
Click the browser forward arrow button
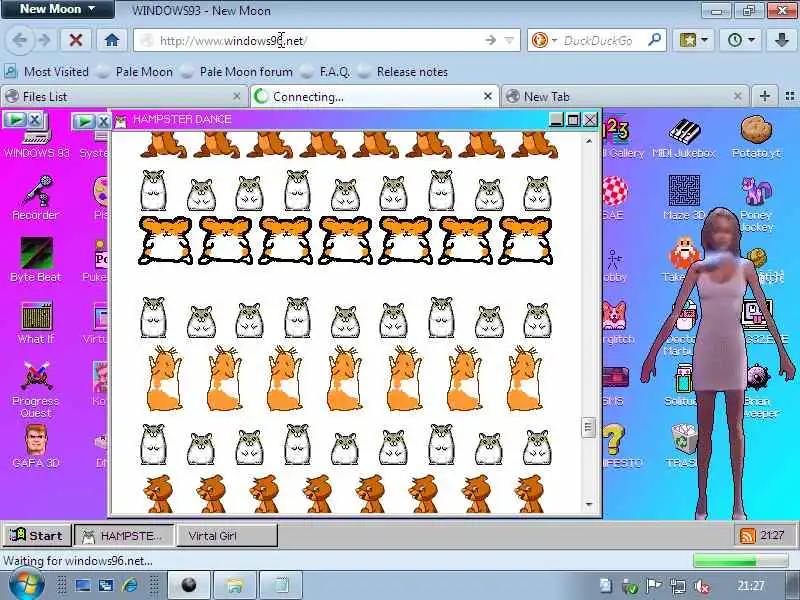click(44, 40)
